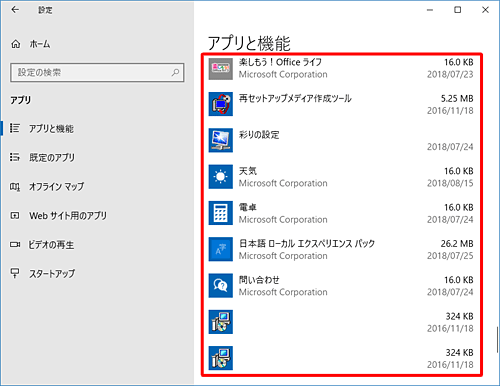
Task: Click the 日本語 ローカル エクスペリエンス パック icon
Action: coord(221,249)
